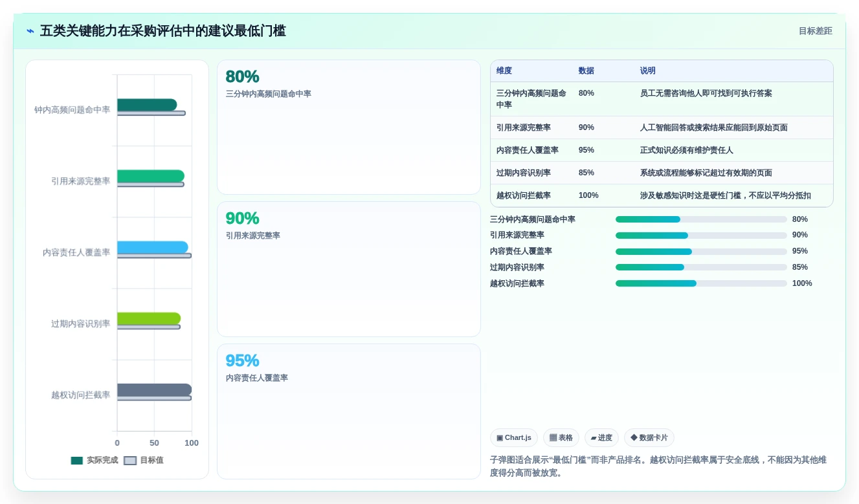Screen dimensions: 859x504
Task: Click description 系统或流程能够标记超过有效期的页面
Action: click(706, 173)
